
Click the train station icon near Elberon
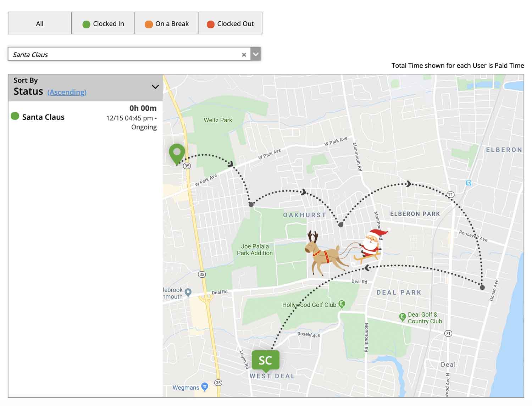click(x=469, y=183)
